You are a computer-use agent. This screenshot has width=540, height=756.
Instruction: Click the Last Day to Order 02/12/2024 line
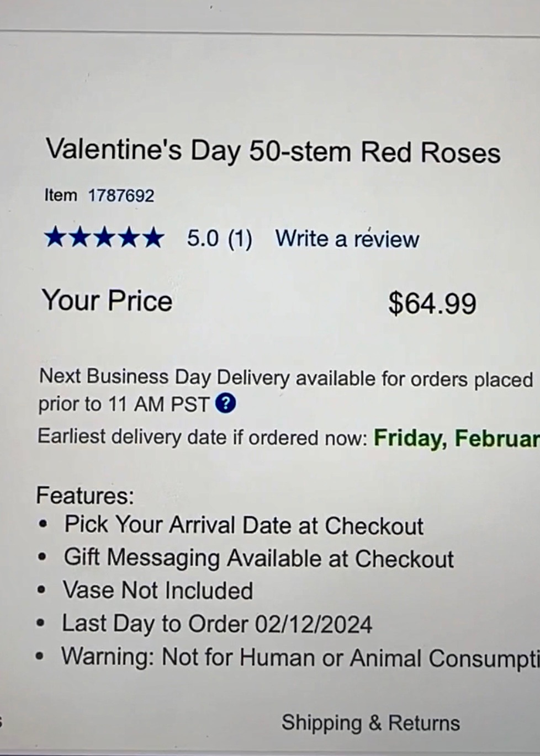216,624
